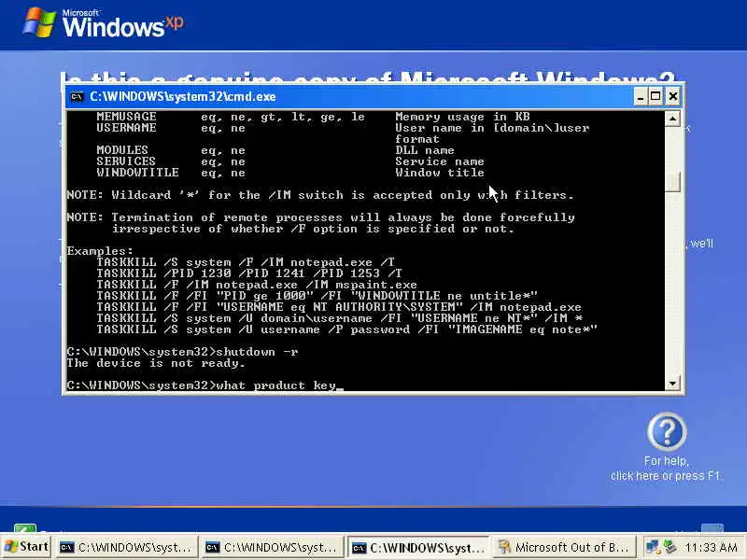Close the cmd.exe window
The width and height of the screenshot is (747, 560).
click(x=672, y=97)
